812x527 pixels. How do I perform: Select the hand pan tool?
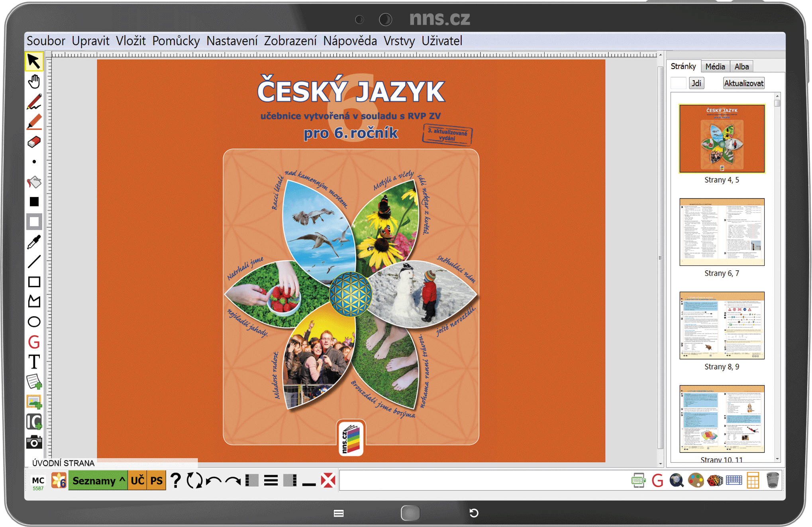[34, 82]
